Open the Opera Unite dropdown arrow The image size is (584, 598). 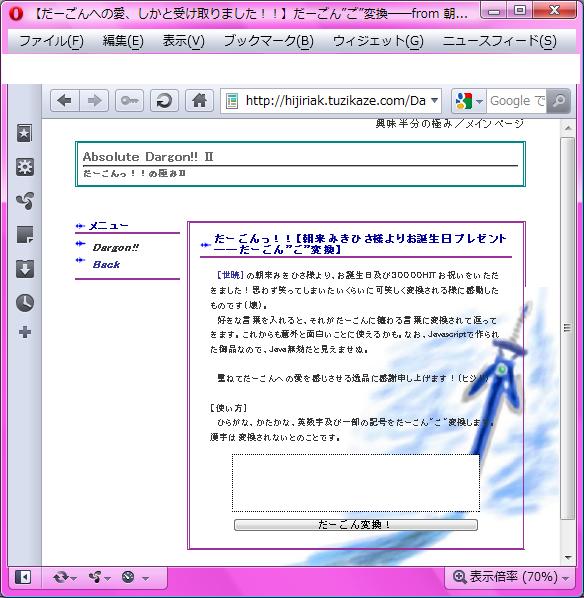tap(107, 579)
